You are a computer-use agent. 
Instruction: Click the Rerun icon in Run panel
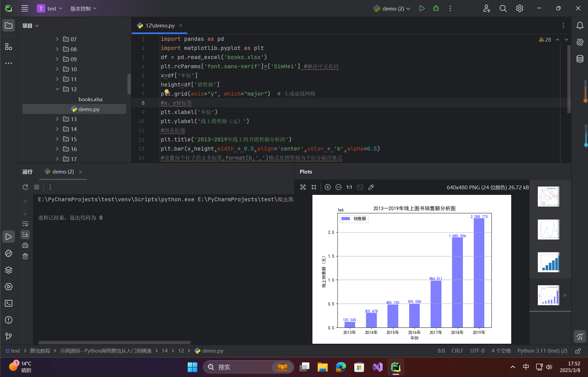26,187
